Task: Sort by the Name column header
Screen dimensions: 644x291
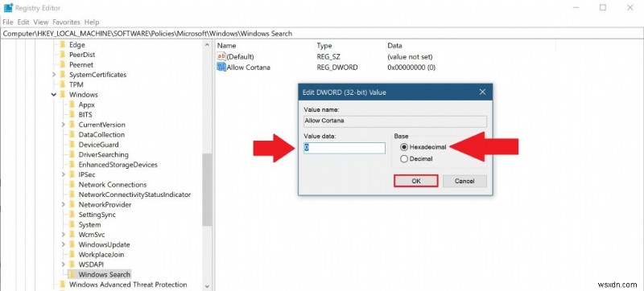Action: (227, 46)
